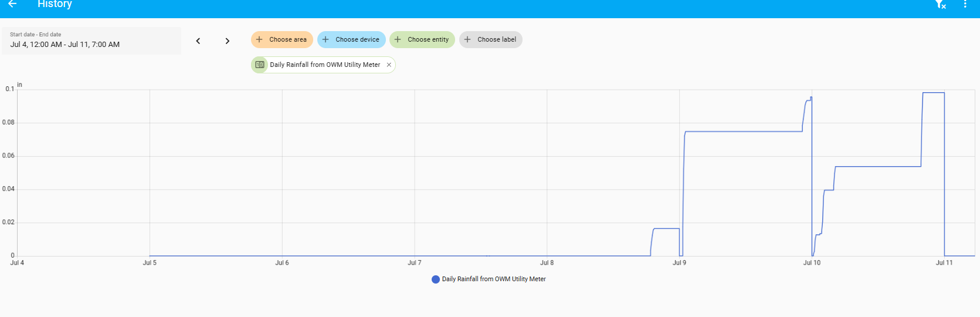Open the Choose entity picker
Viewport: 980px width, 317px height.
click(x=422, y=39)
